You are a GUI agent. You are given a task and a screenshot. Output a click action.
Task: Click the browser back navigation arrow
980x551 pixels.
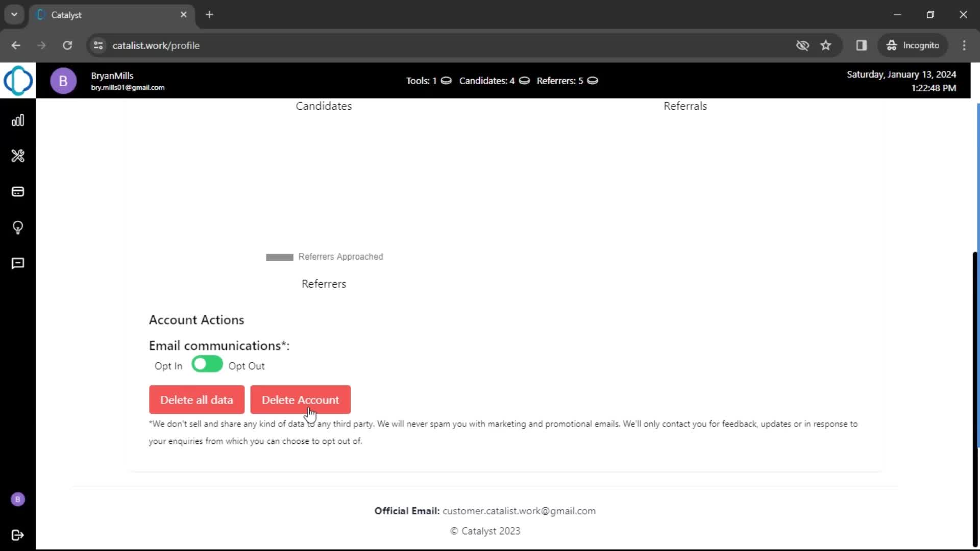[15, 45]
